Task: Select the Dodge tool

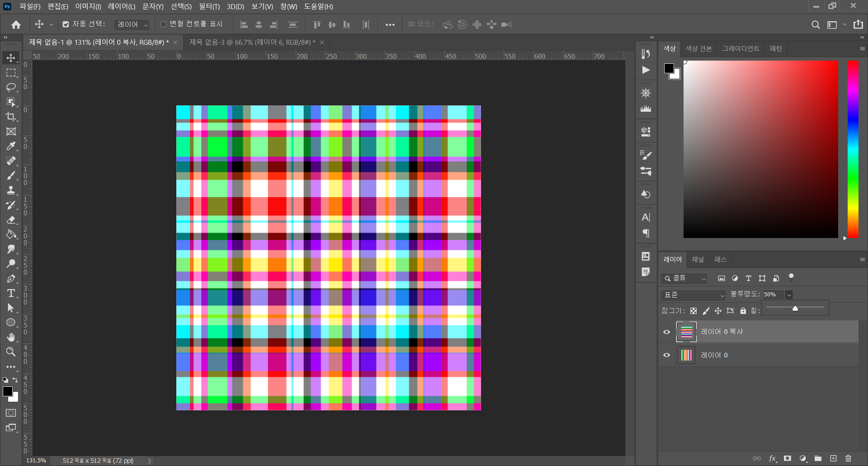Action: [11, 264]
